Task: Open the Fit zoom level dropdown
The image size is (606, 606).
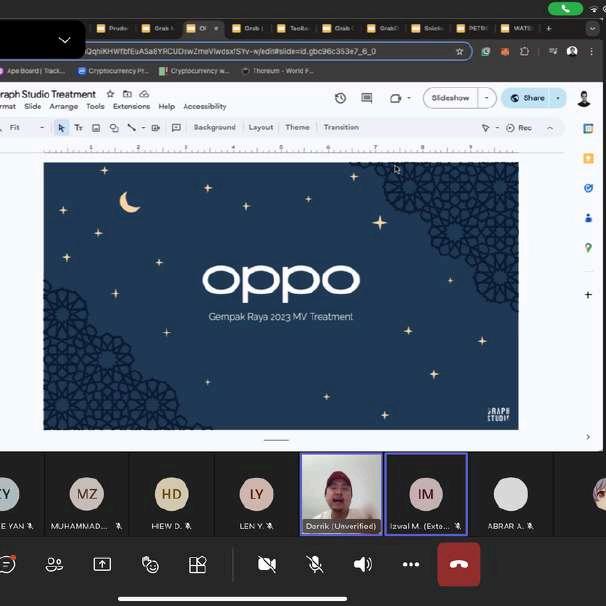Action: 27,128
